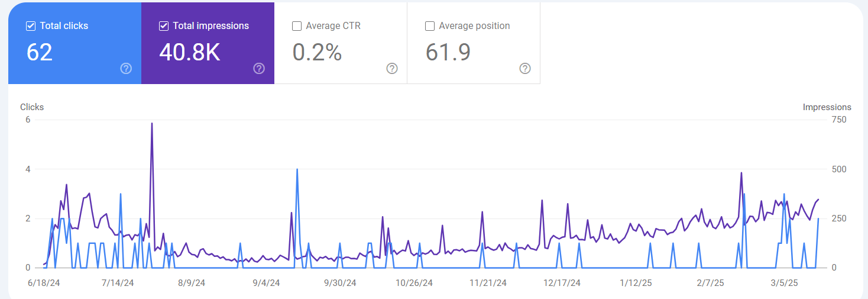Screen dimensions: 868x299
Task: Enable the Average CTR checkbox
Action: coord(297,26)
